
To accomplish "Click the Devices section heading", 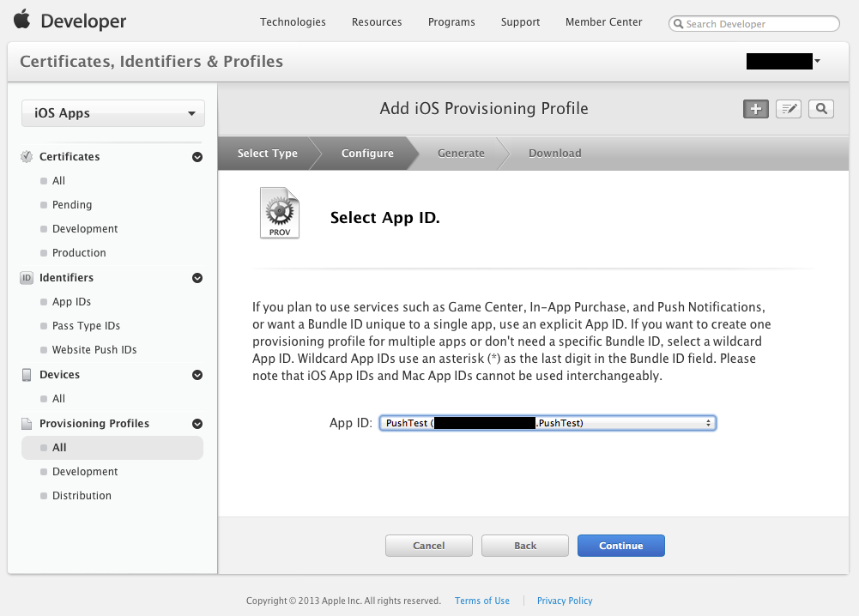I will click(x=60, y=375).
